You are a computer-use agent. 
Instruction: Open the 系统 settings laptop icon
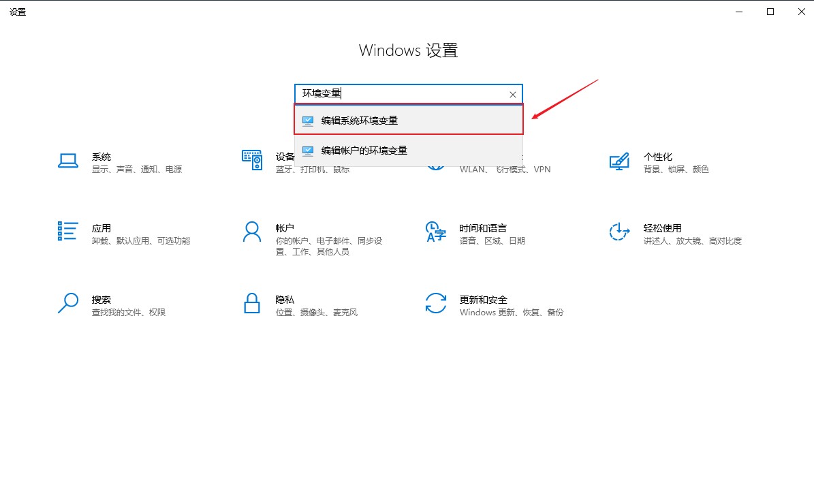(x=68, y=161)
